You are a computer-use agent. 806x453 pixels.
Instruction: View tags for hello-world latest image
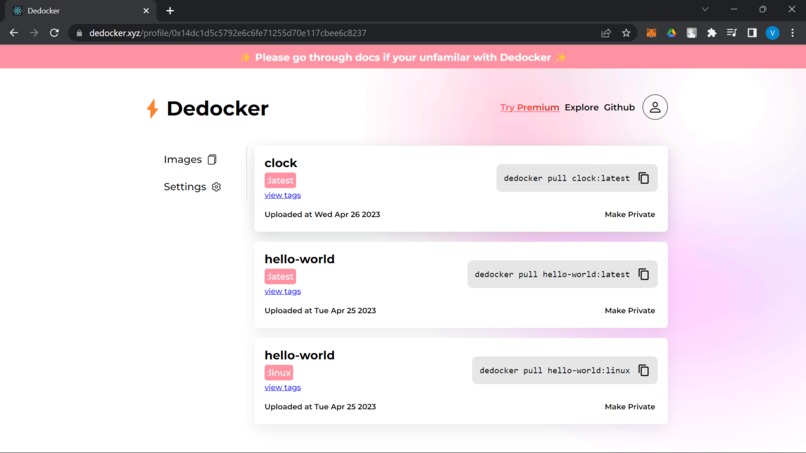pos(283,292)
